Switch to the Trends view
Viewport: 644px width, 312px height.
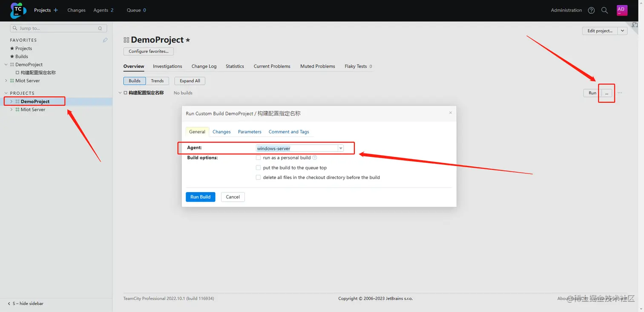[x=157, y=81]
